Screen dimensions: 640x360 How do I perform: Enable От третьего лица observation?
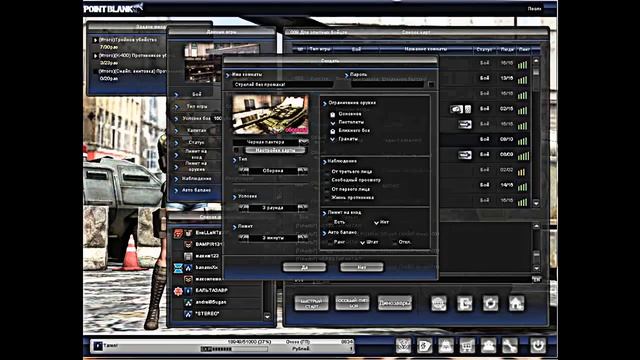point(327,172)
